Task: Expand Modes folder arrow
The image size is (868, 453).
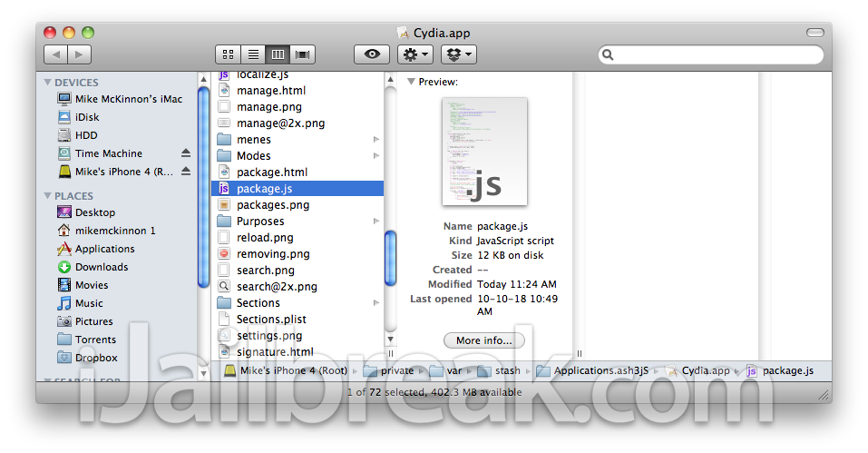Action: tap(376, 155)
